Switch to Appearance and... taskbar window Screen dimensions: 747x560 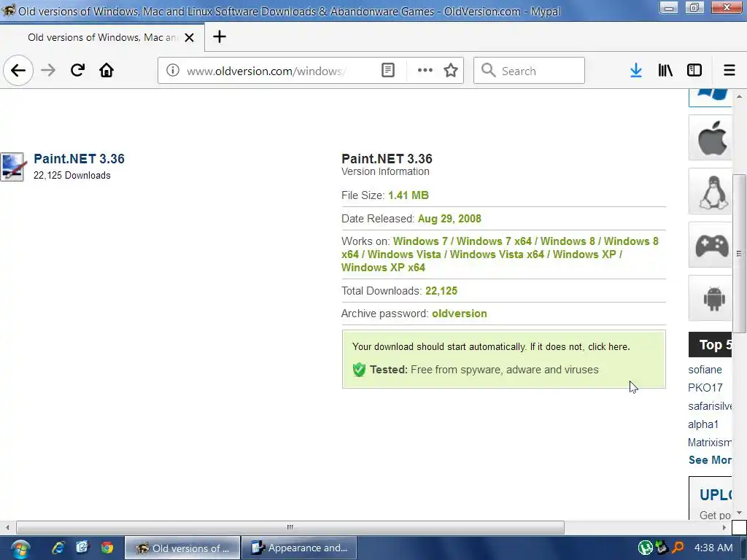(x=299, y=548)
